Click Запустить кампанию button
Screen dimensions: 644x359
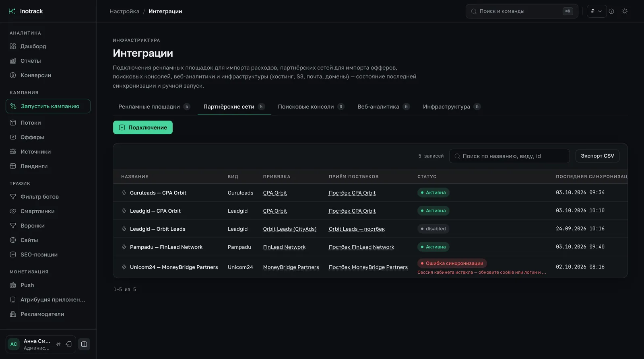(48, 106)
